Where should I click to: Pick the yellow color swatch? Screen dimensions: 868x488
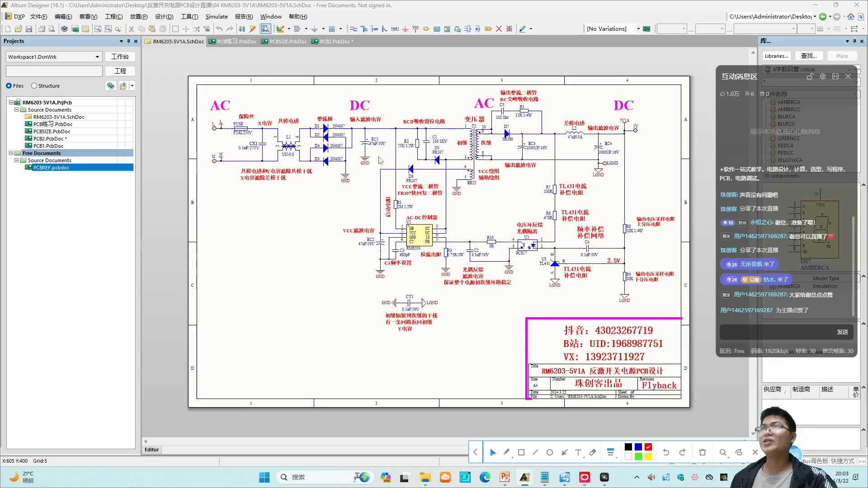pos(648,457)
